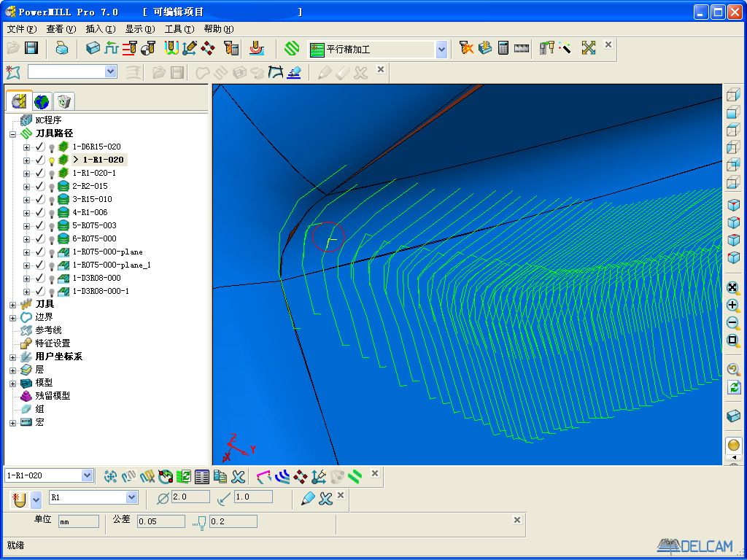Open the 帮助(H) menu
The height and width of the screenshot is (560, 747).
coord(219,29)
